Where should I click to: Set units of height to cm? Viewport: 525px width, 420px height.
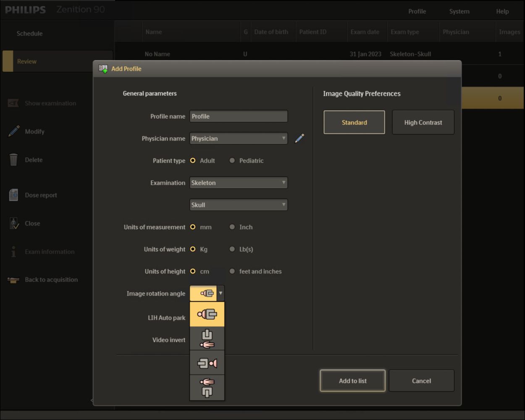click(x=193, y=271)
